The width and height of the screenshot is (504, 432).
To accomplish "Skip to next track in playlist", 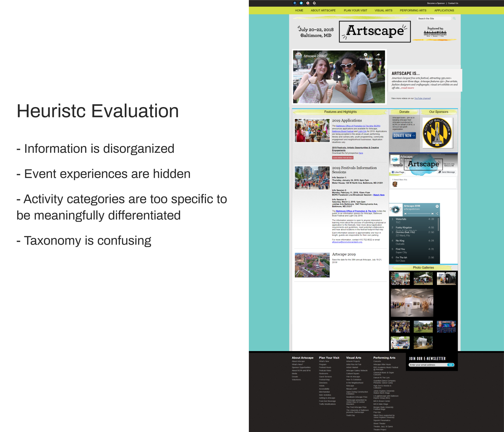I will 432,213.
